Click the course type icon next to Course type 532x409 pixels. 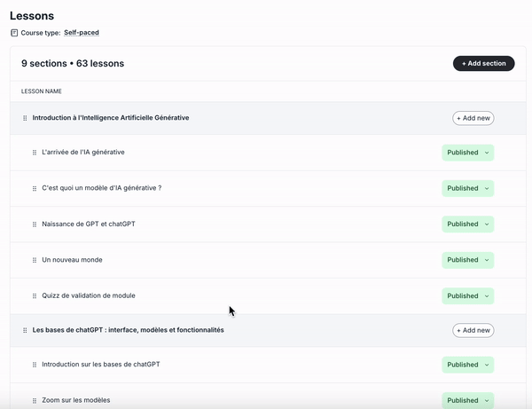click(x=14, y=33)
